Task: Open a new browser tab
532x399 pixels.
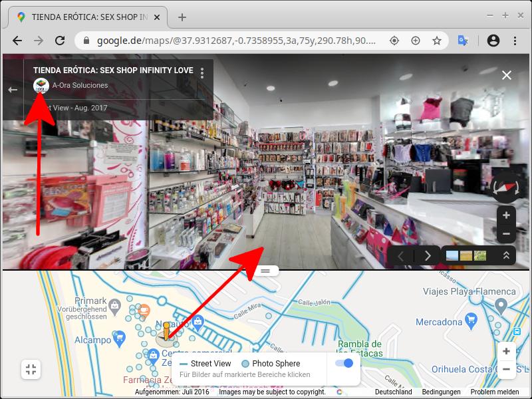Action: click(182, 17)
